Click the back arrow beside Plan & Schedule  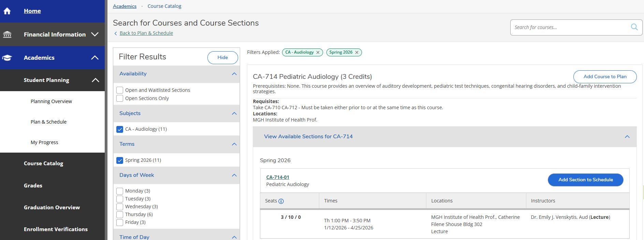pos(116,33)
